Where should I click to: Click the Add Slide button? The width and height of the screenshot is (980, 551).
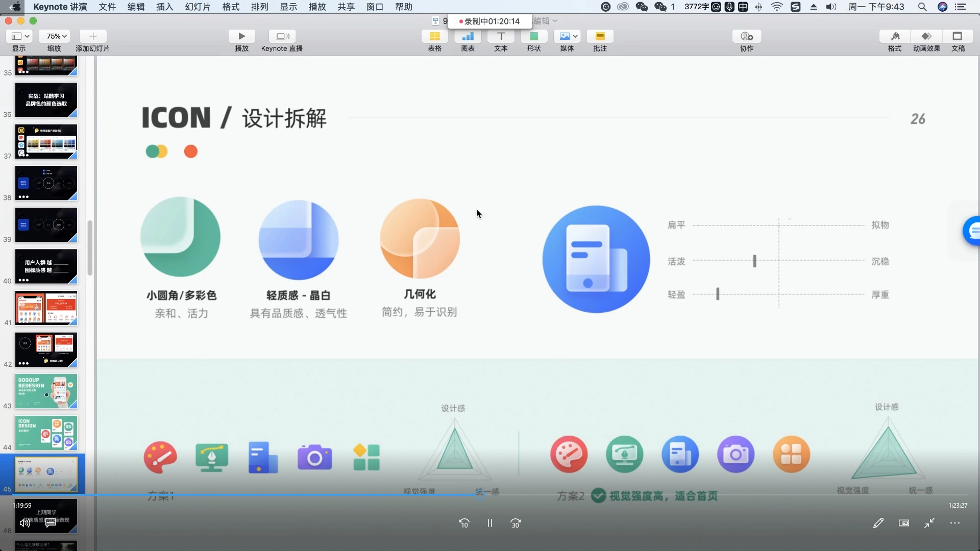tap(93, 36)
